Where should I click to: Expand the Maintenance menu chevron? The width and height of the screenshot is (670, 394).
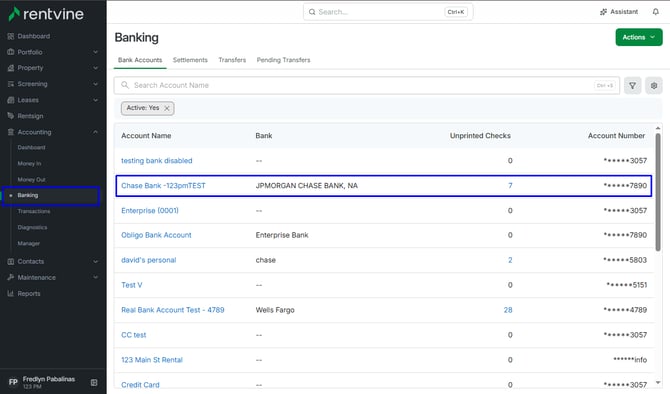click(x=95, y=277)
